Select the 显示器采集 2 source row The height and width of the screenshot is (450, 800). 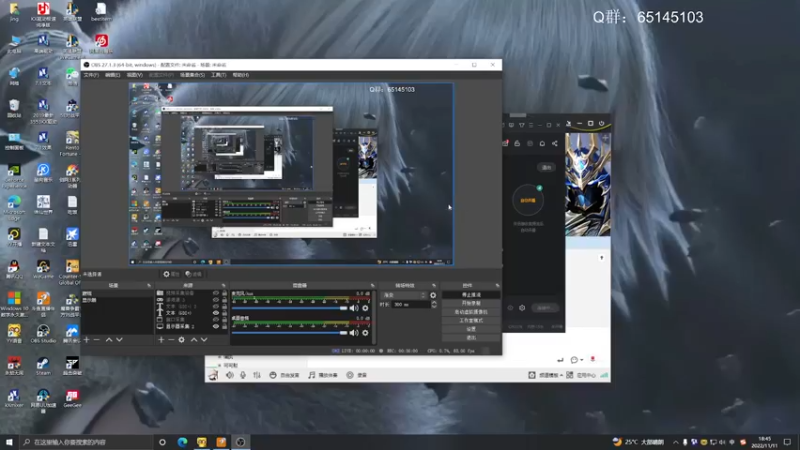pyautogui.click(x=191, y=326)
